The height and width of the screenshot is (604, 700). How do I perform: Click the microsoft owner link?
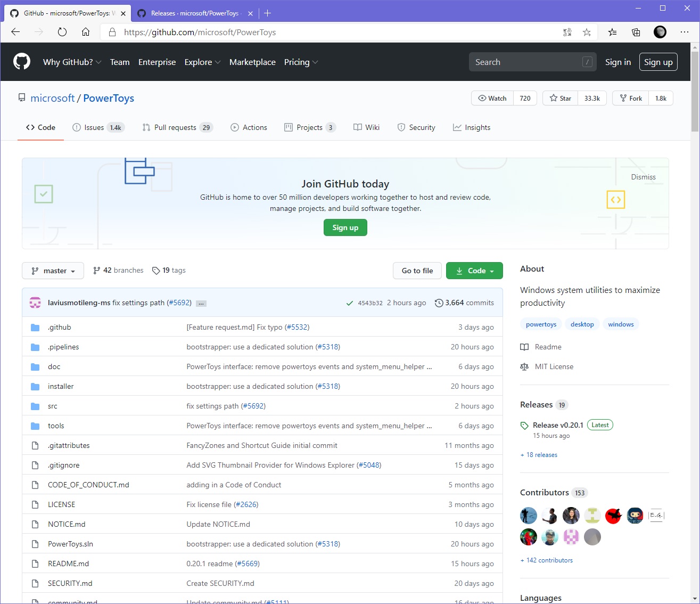pyautogui.click(x=53, y=98)
